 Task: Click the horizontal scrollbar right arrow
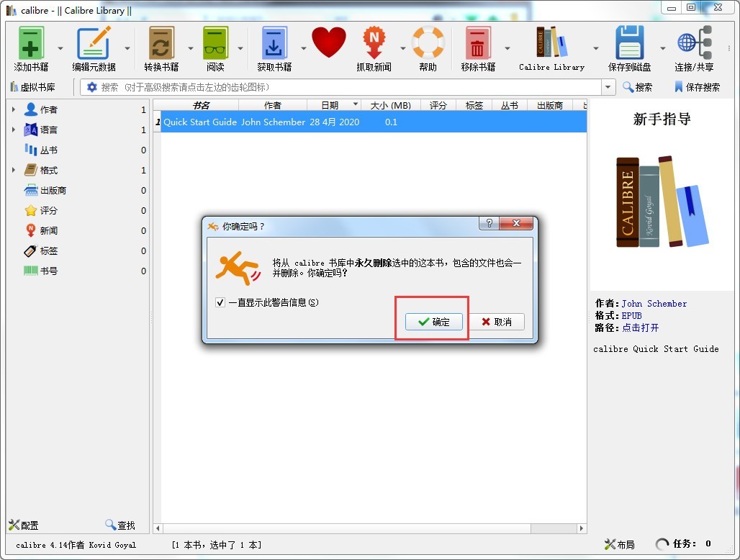(582, 528)
